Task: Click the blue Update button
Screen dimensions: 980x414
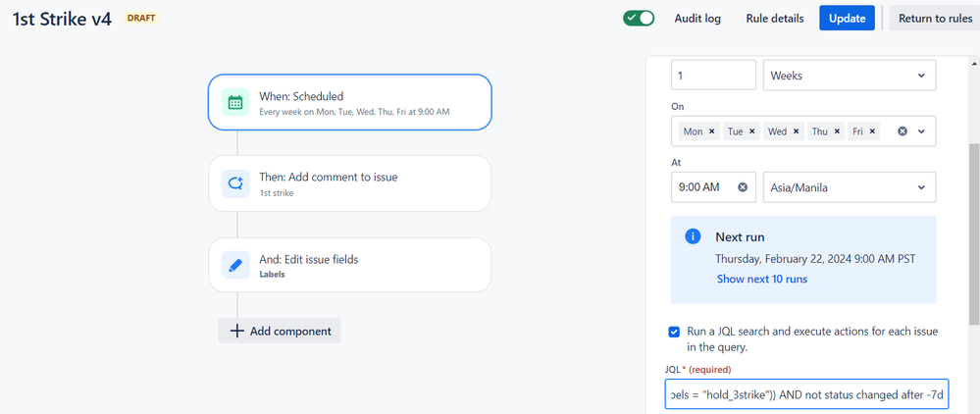Action: tap(847, 18)
